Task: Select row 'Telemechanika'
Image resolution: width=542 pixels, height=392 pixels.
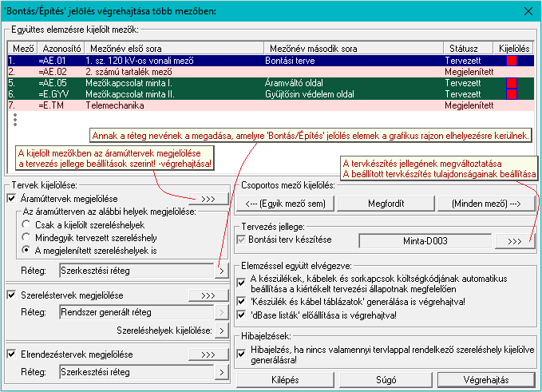Action: [271, 105]
